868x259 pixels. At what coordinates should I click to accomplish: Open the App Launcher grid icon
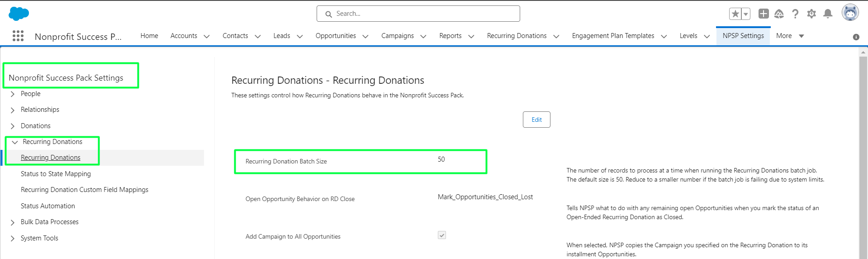[18, 36]
